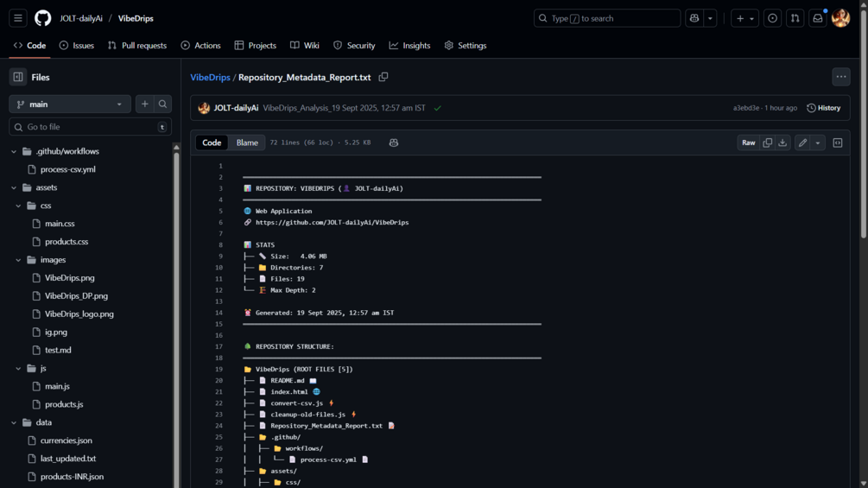Open the Copilot chat icon
Image resolution: width=868 pixels, height=488 pixels.
694,18
